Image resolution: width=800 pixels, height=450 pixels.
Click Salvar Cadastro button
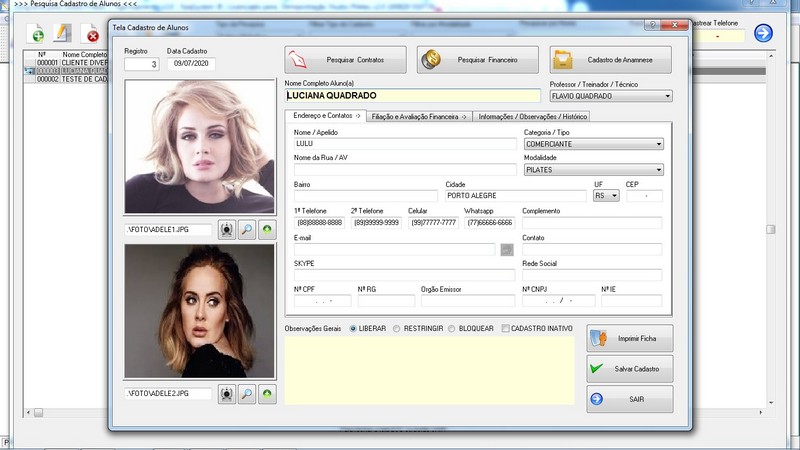tap(630, 368)
